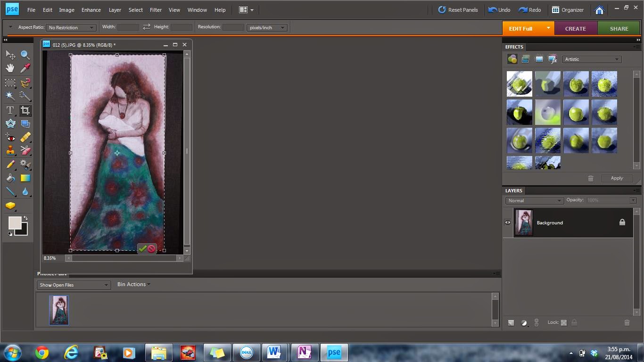Show Photo Effects in the Effects panel
644x362 pixels.
(x=539, y=59)
